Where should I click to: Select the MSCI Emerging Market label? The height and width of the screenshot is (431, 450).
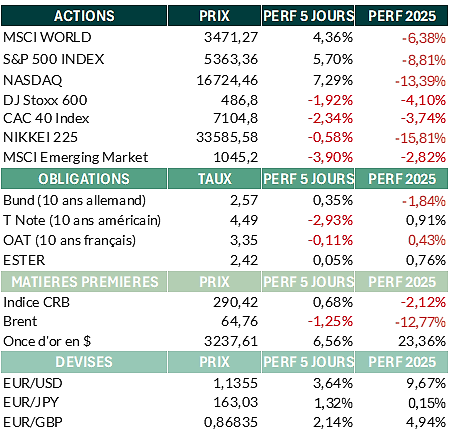(75, 157)
